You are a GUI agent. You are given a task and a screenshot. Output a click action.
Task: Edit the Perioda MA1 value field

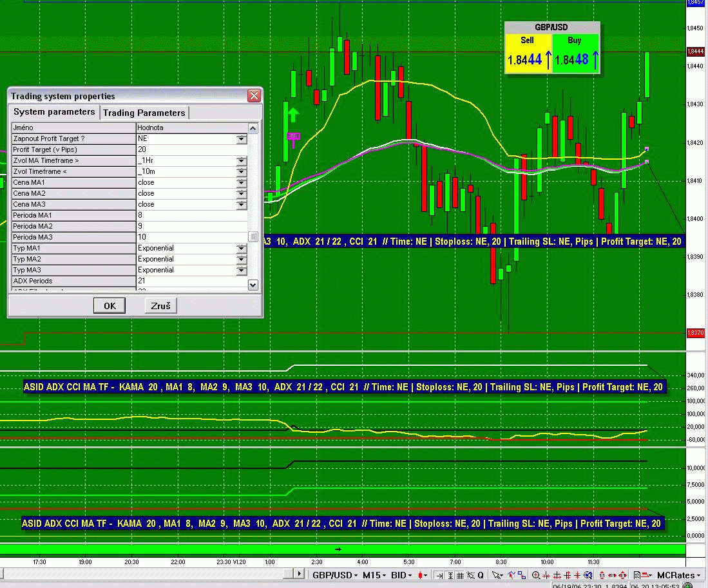click(x=191, y=215)
